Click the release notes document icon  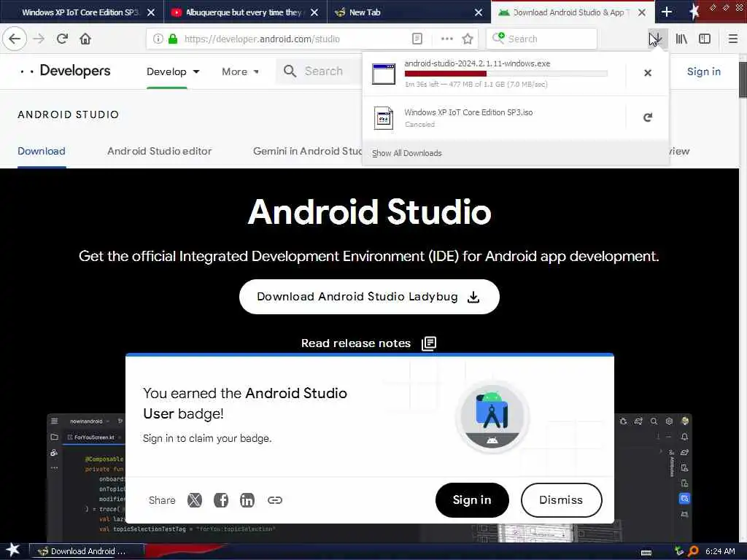click(x=429, y=343)
